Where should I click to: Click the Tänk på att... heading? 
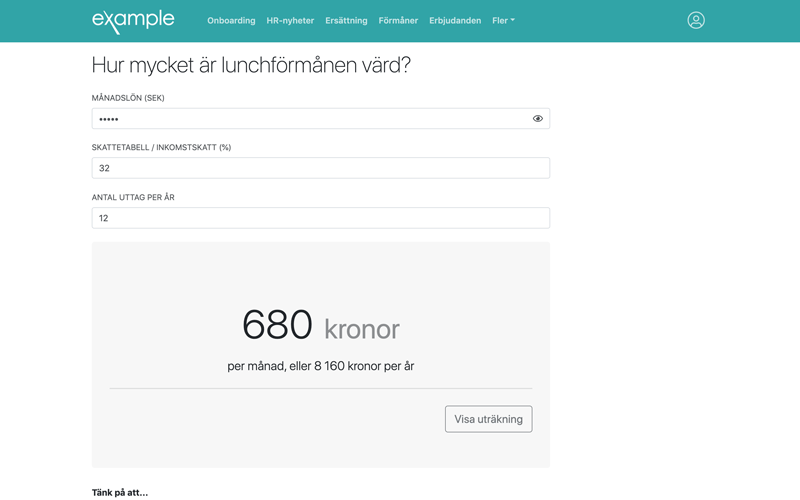point(120,492)
